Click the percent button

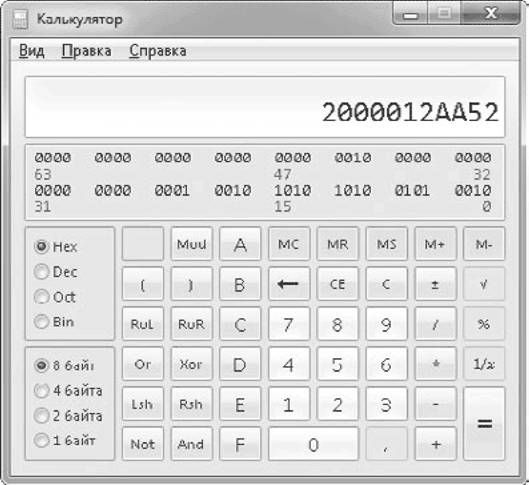click(x=484, y=324)
